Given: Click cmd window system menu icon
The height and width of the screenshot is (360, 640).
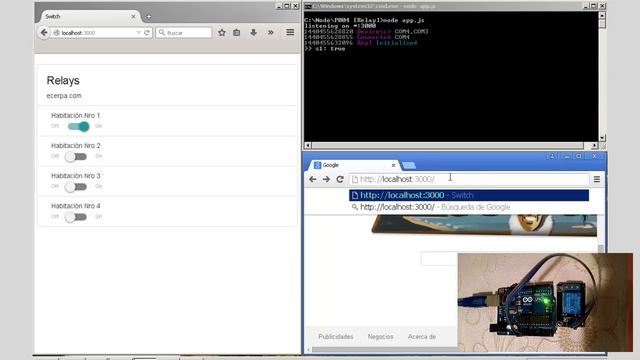Looking at the screenshot, I should coord(308,6).
